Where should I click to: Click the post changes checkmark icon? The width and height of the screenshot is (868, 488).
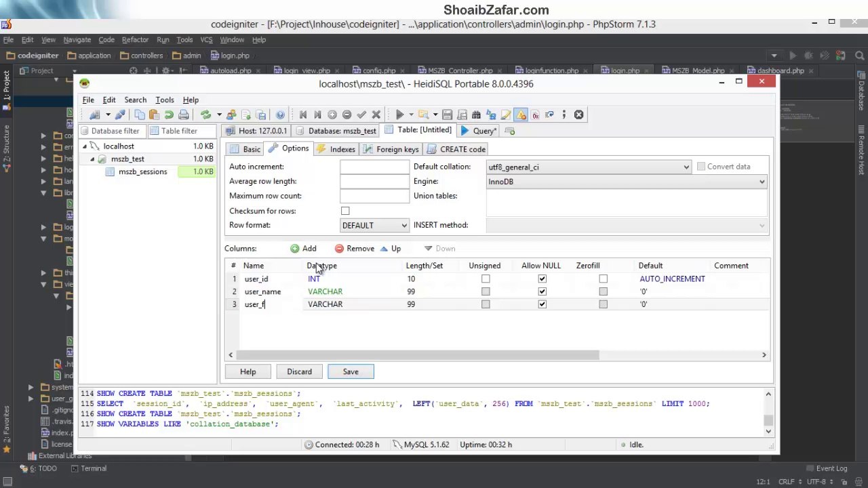(x=361, y=115)
